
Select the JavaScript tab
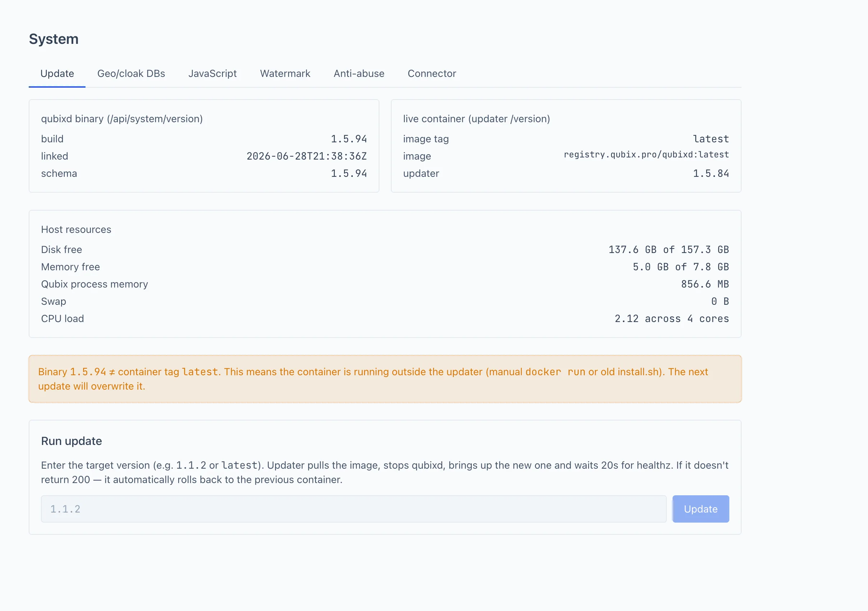coord(212,73)
